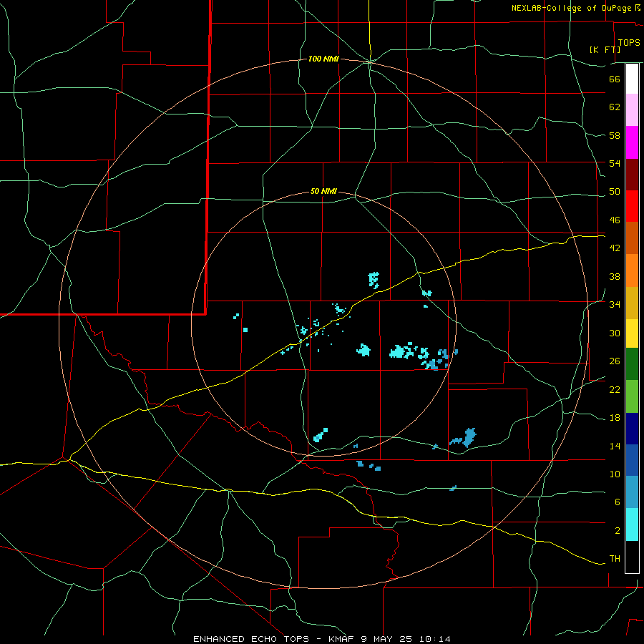This screenshot has width=644, height=644.
Task: Click the 'TOPS' legend title
Action: coord(629,43)
